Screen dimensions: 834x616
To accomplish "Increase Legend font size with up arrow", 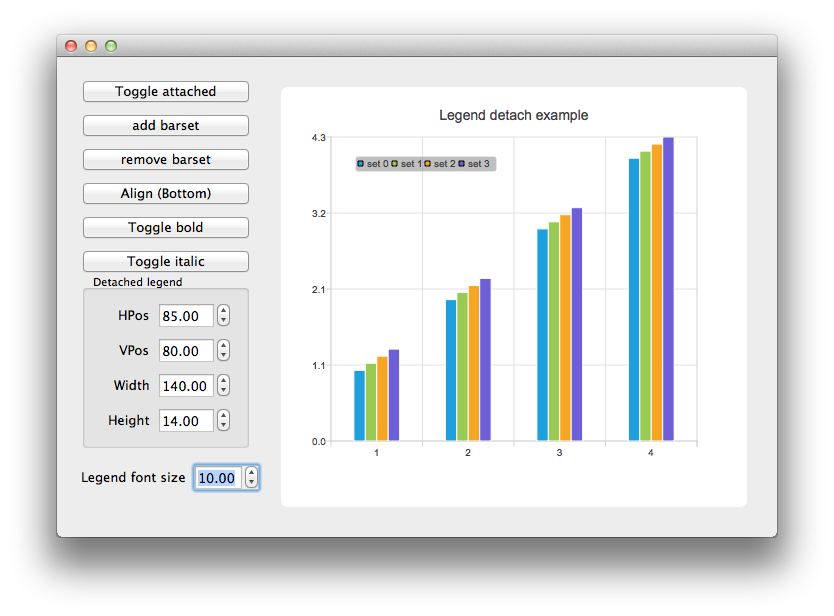I will pos(251,472).
